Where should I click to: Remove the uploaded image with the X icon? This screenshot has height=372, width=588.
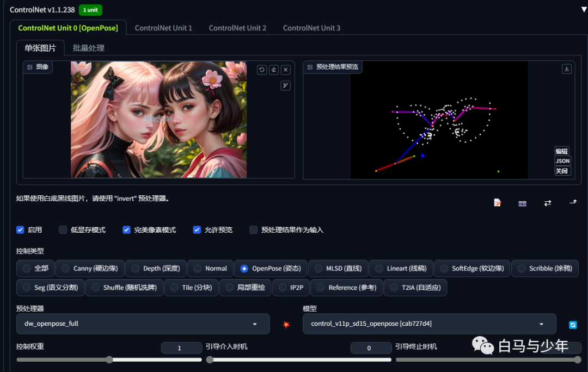[x=286, y=70]
